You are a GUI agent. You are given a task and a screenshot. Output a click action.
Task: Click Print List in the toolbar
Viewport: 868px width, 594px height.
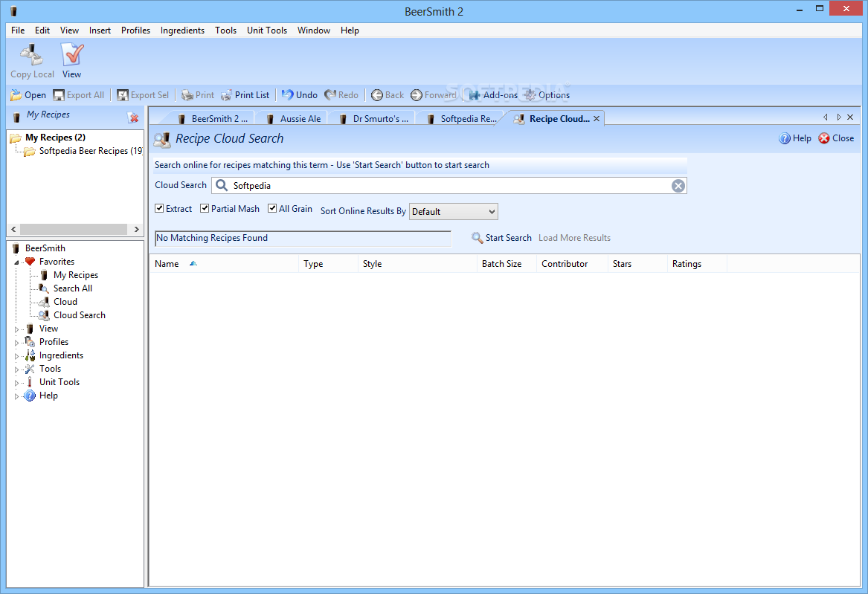[245, 95]
